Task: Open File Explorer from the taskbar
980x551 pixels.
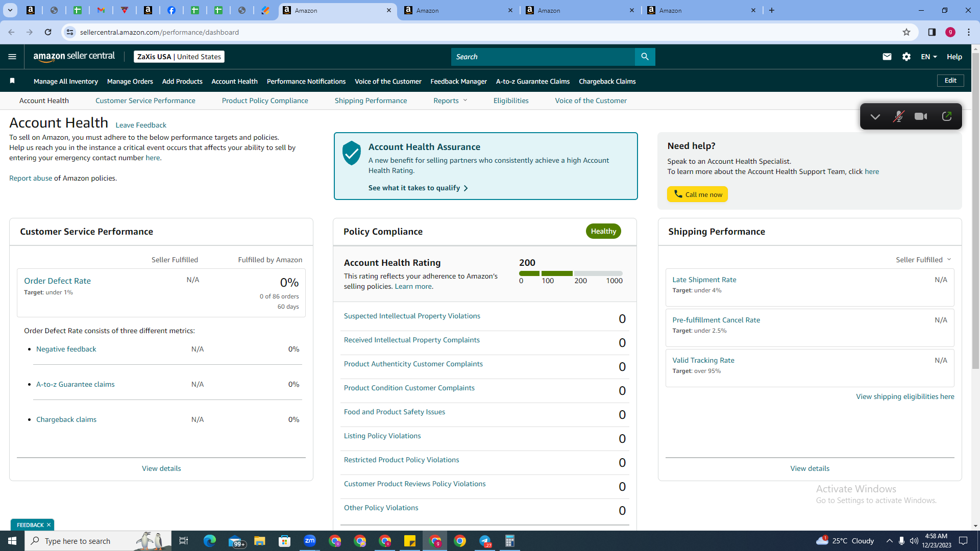Action: (260, 541)
